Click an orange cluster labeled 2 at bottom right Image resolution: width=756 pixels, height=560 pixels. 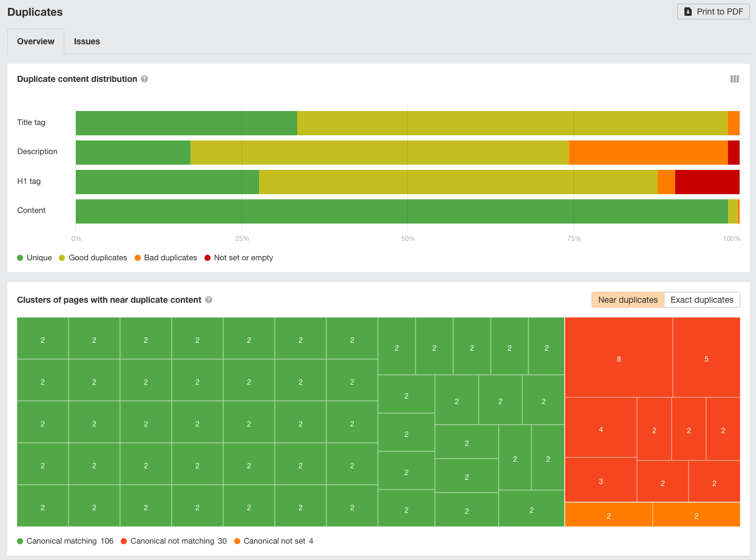(x=696, y=514)
